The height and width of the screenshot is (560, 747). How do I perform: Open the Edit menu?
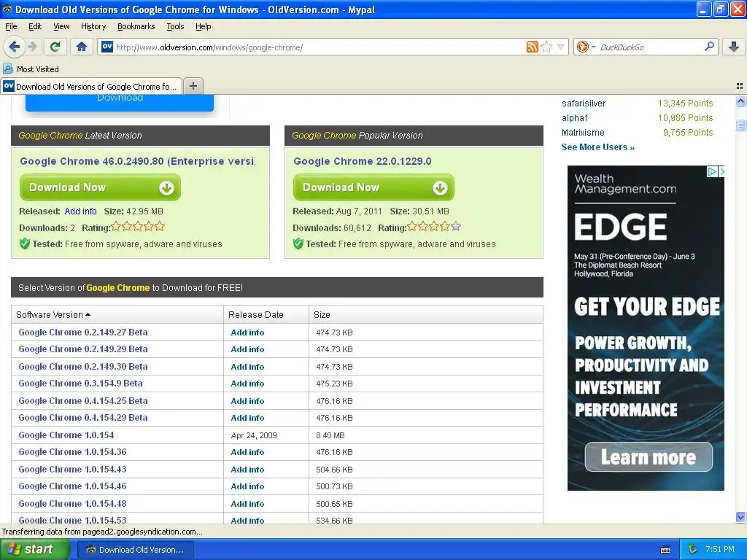[35, 26]
